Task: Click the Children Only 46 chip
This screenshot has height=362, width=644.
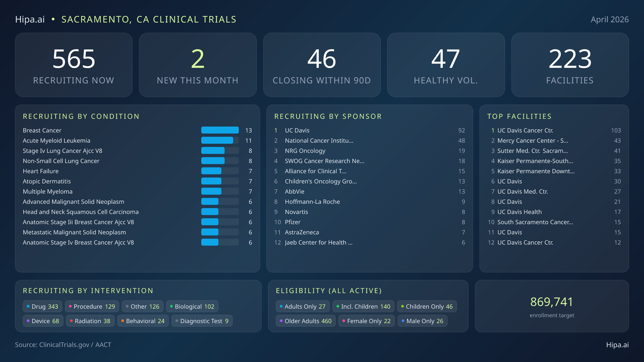Action: coord(427,306)
